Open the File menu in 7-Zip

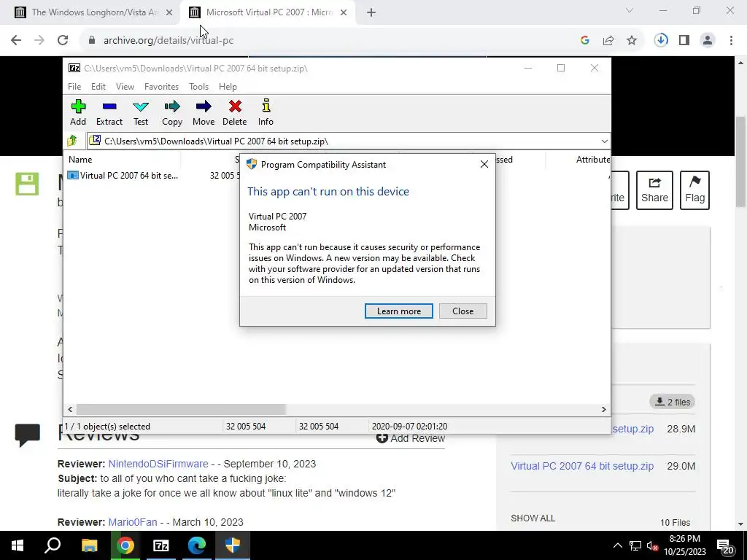[74, 87]
